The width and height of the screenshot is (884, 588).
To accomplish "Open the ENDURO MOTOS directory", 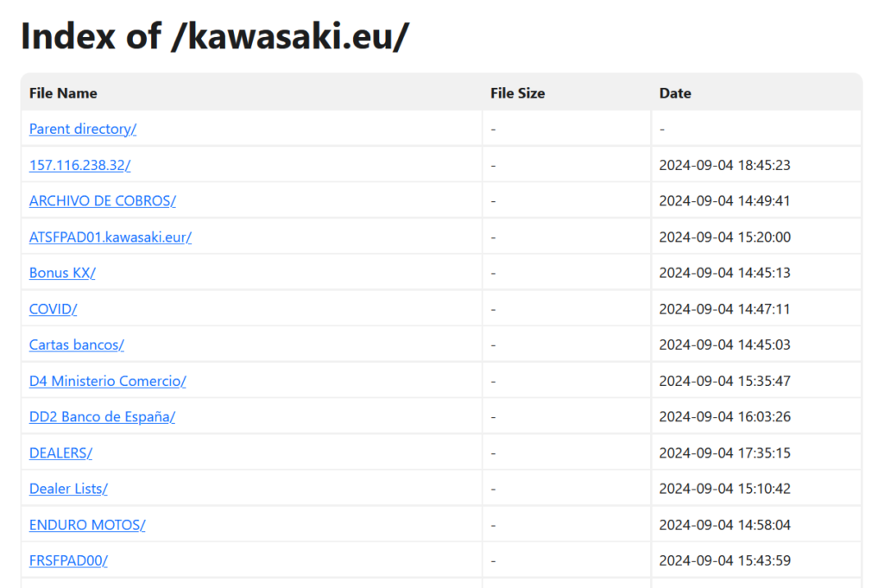I will 87,525.
